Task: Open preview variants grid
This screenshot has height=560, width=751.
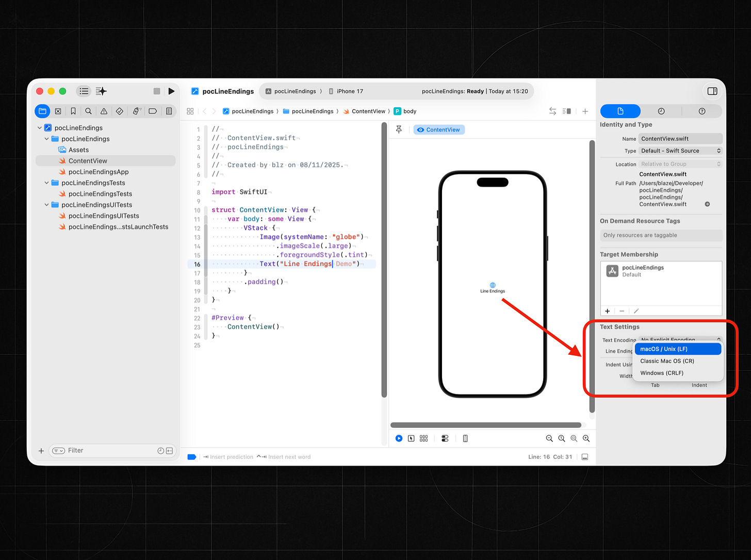Action: point(424,438)
